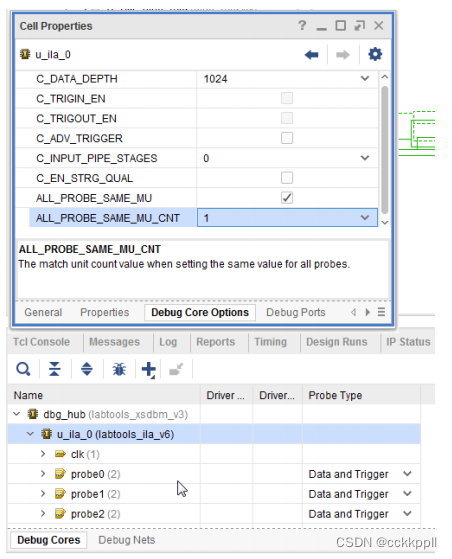Switch to Properties tab
The width and height of the screenshot is (452, 559).
104,312
